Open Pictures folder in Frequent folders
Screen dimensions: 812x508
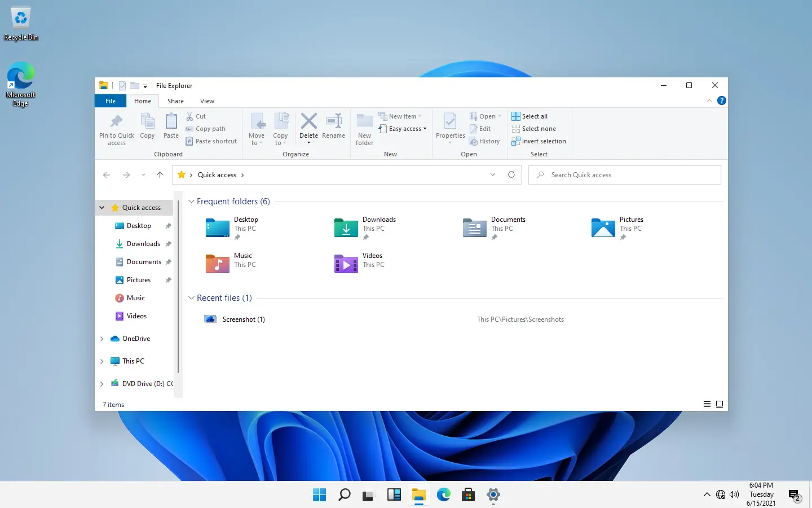pos(617,228)
